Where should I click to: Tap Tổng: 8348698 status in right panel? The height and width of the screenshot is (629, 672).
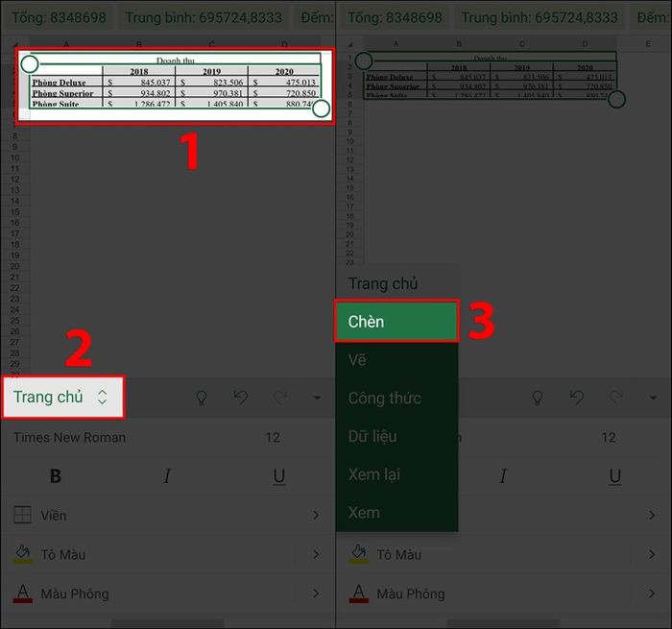click(396, 17)
